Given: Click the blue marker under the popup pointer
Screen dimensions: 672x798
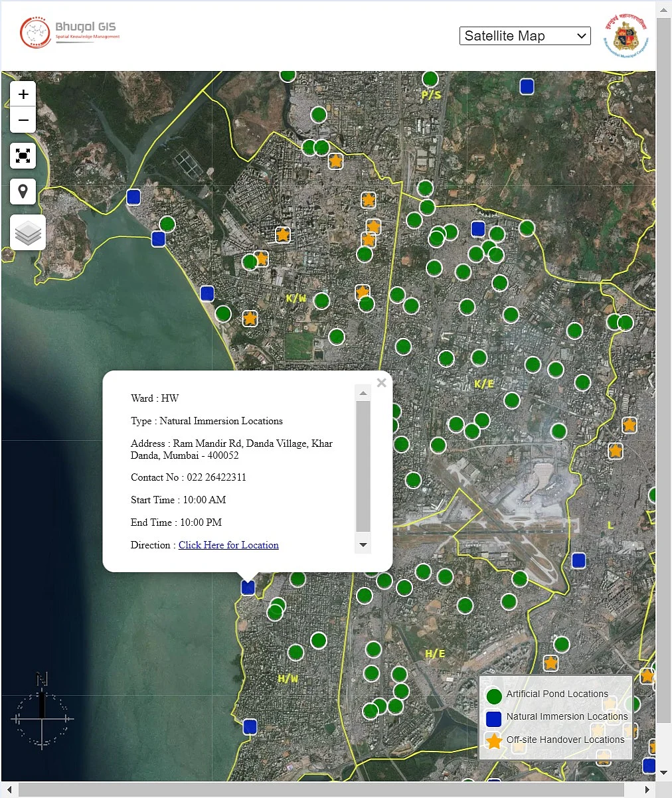Looking at the screenshot, I should pyautogui.click(x=248, y=587).
